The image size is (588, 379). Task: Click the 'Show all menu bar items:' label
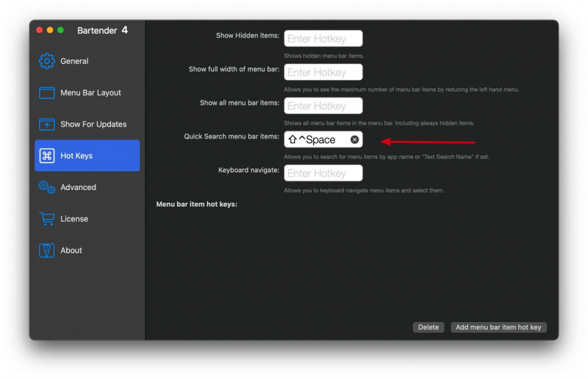click(x=239, y=103)
